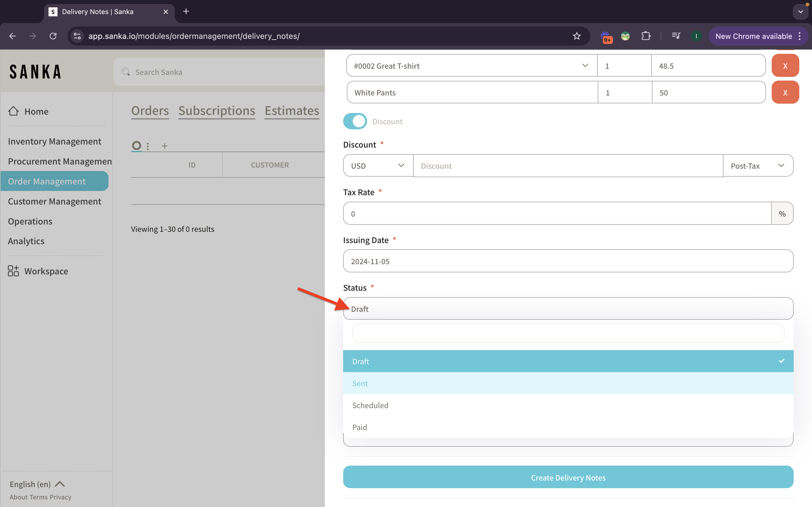Click plus icon to add view
812x507 pixels.
164,146
